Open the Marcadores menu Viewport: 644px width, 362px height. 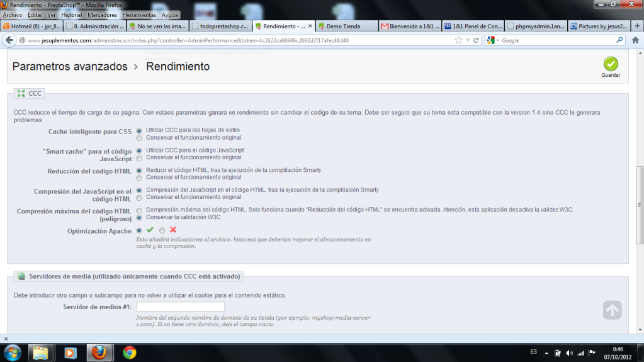click(101, 14)
